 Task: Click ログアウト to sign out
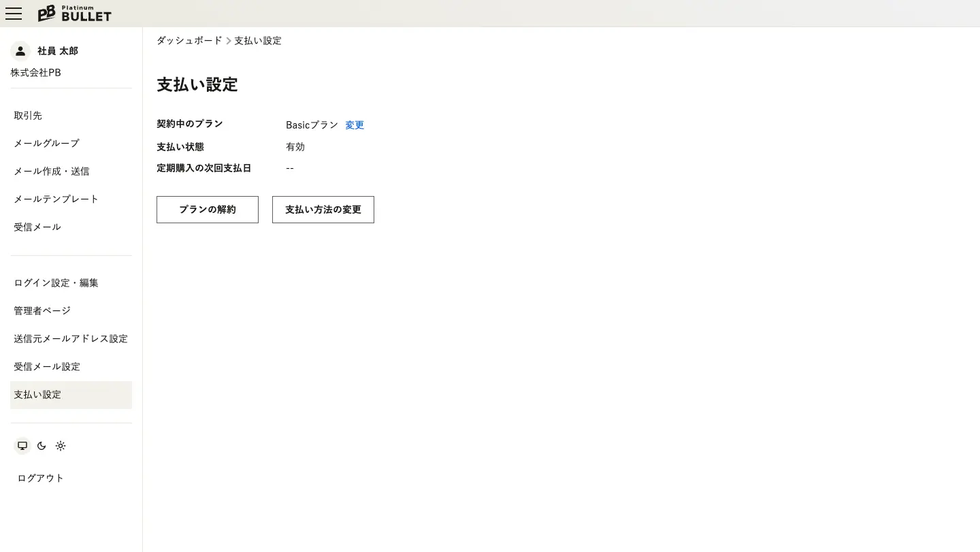click(x=41, y=478)
